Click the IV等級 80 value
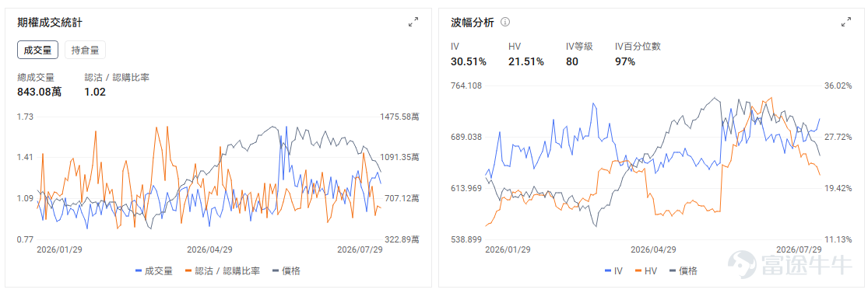 click(x=572, y=61)
